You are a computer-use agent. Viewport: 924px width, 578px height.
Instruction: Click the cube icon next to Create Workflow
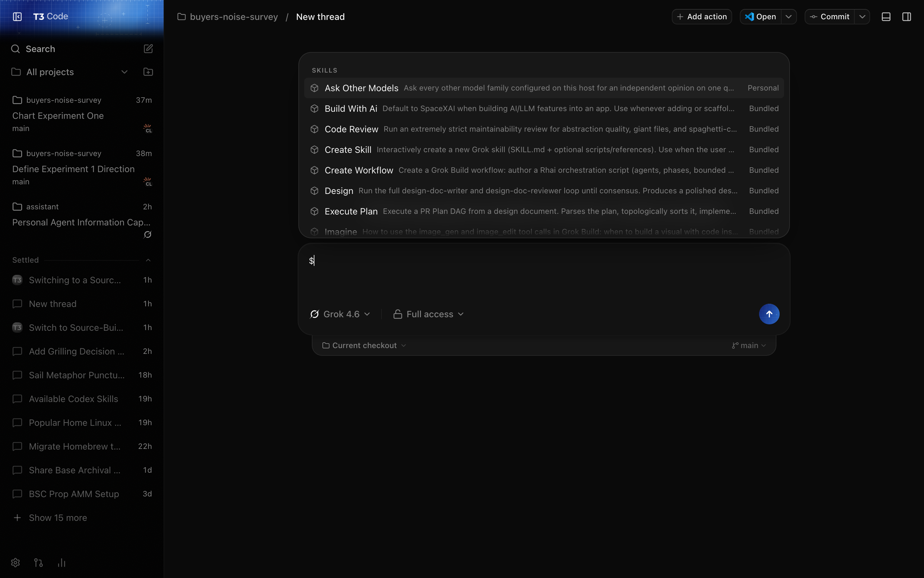314,170
